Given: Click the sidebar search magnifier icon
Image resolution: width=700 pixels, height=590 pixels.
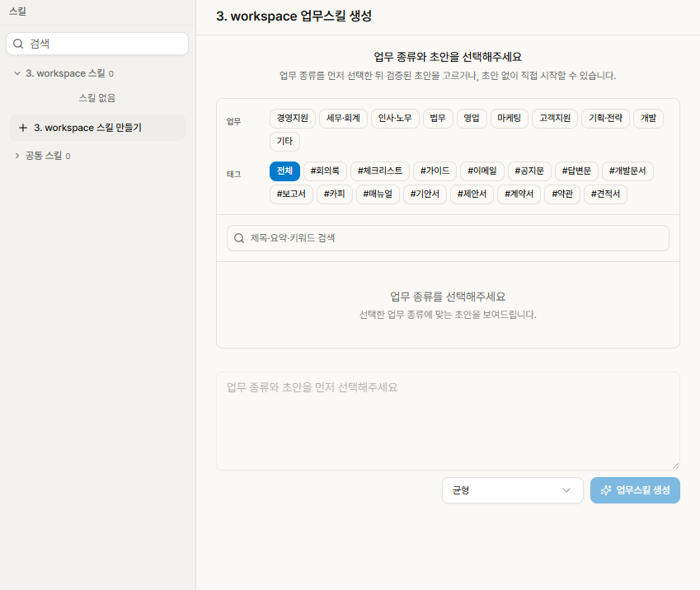Looking at the screenshot, I should (18, 44).
